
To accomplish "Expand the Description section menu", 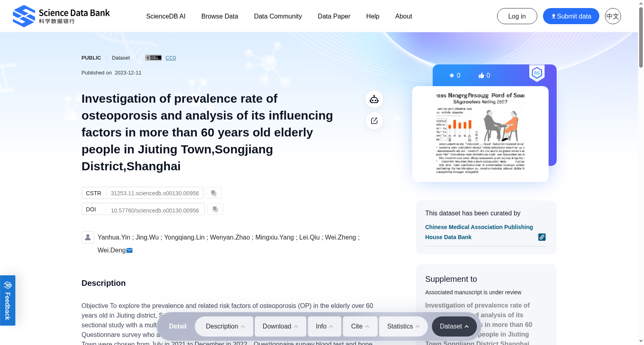I will tap(224, 326).
